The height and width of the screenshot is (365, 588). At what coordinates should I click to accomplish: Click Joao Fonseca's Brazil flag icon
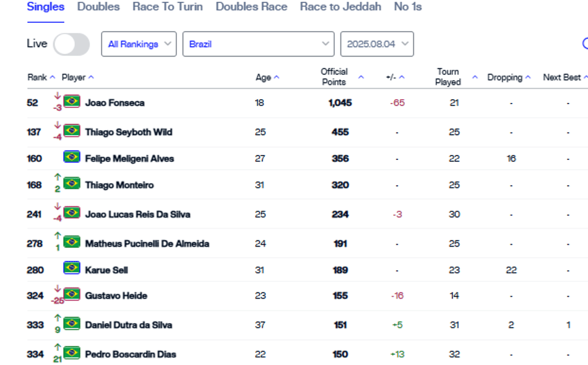click(x=72, y=102)
